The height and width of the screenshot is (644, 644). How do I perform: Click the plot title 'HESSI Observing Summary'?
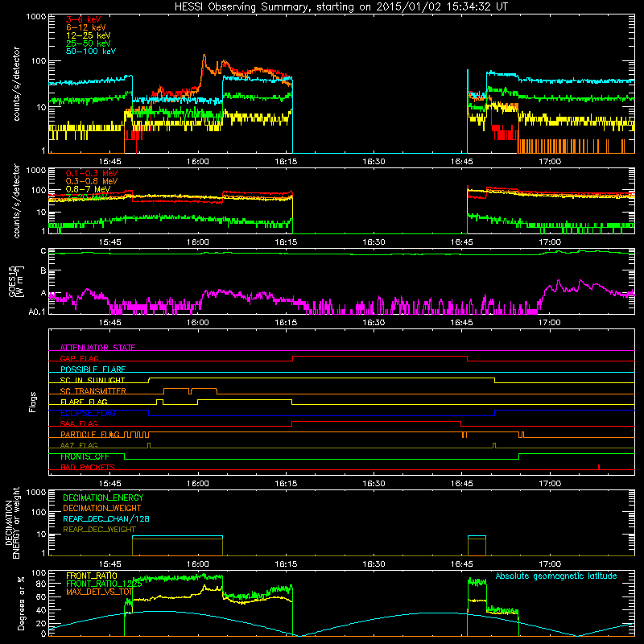coord(244,7)
